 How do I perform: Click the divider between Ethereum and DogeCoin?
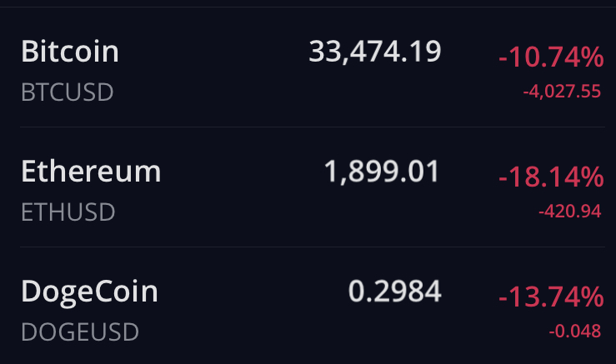(x=308, y=247)
